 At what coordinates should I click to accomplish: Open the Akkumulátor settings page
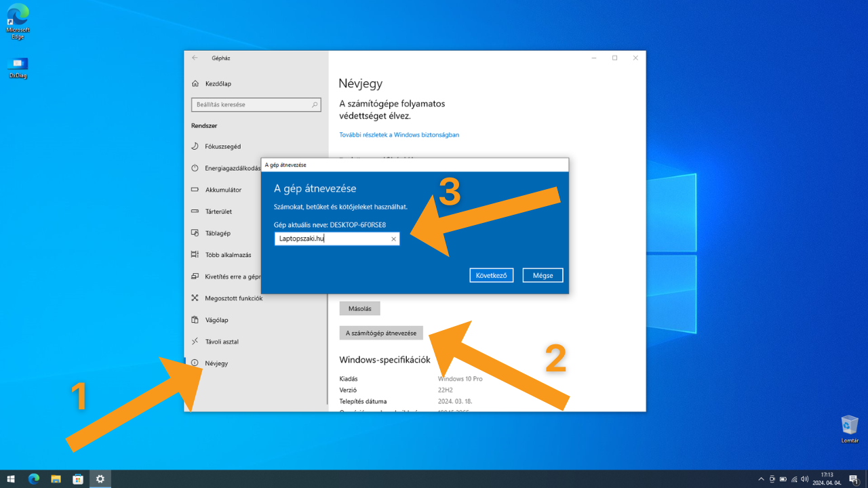(223, 190)
